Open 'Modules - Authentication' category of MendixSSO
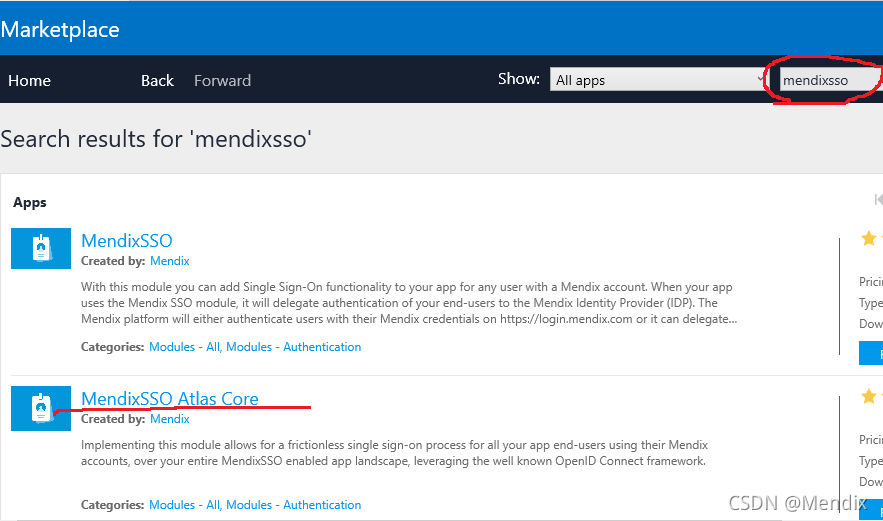This screenshot has width=883, height=521. (x=293, y=347)
